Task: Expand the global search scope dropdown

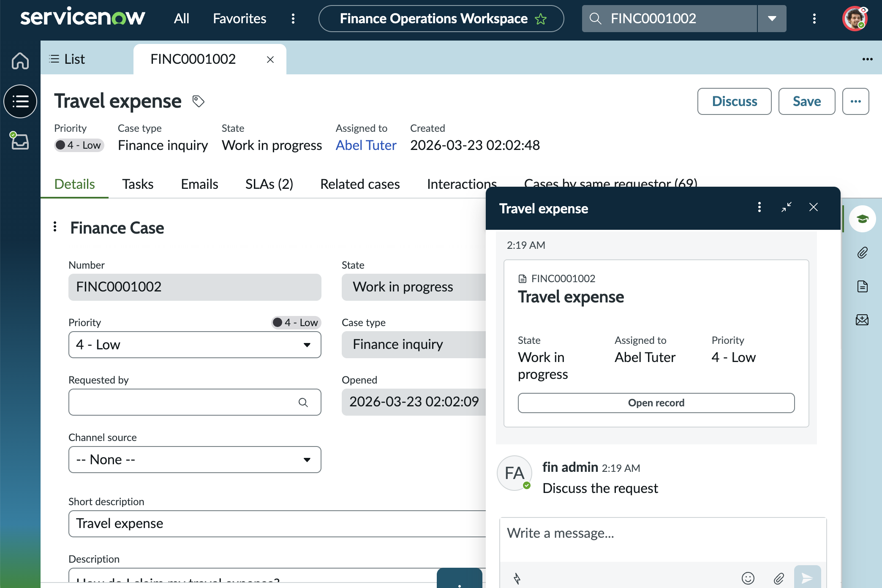Action: click(772, 19)
